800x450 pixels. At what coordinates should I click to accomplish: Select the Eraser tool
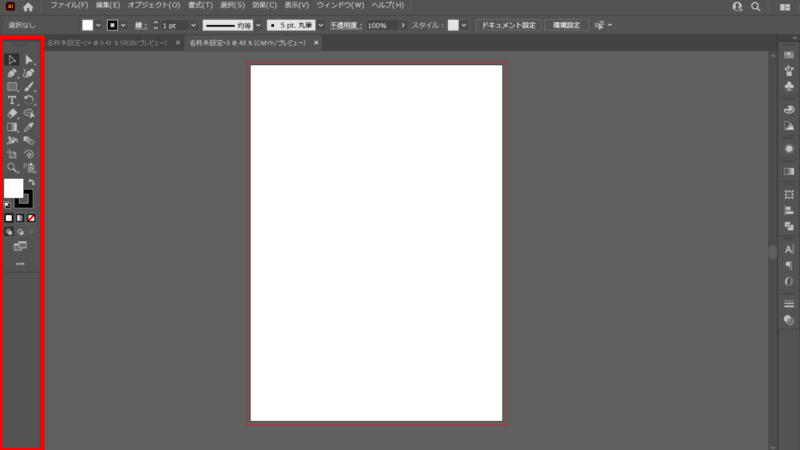pos(12,114)
